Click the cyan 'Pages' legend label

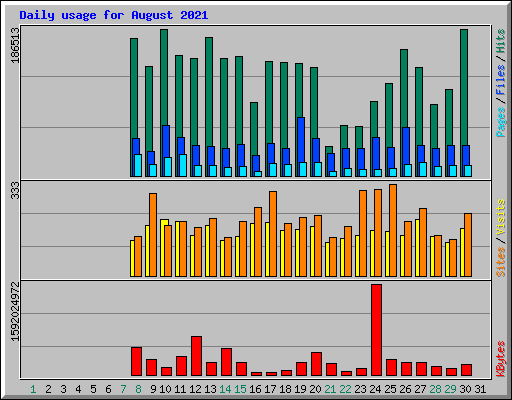[x=501, y=122]
